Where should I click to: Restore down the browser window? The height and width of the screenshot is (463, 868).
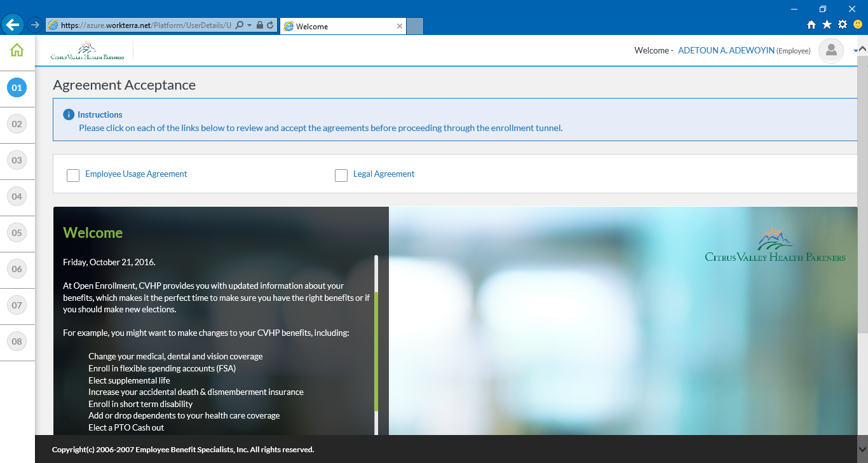coord(823,9)
